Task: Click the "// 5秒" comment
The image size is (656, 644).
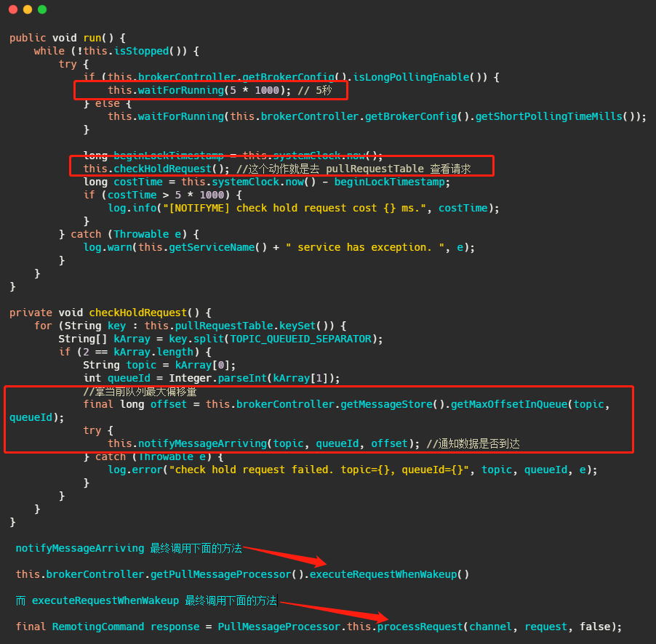Action: tap(315, 90)
